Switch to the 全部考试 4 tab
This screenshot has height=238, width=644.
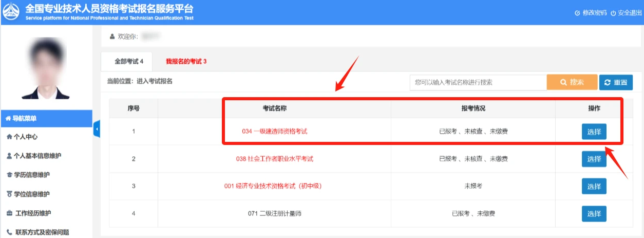click(129, 61)
